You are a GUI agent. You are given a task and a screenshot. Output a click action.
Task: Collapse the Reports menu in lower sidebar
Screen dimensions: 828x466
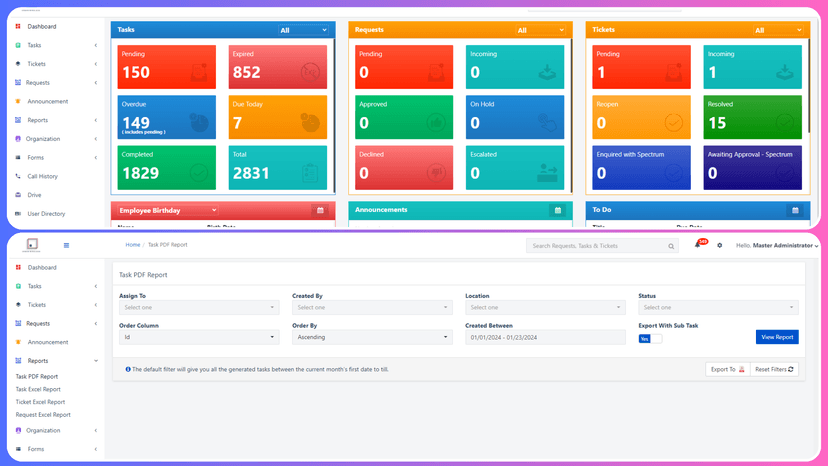(95, 360)
